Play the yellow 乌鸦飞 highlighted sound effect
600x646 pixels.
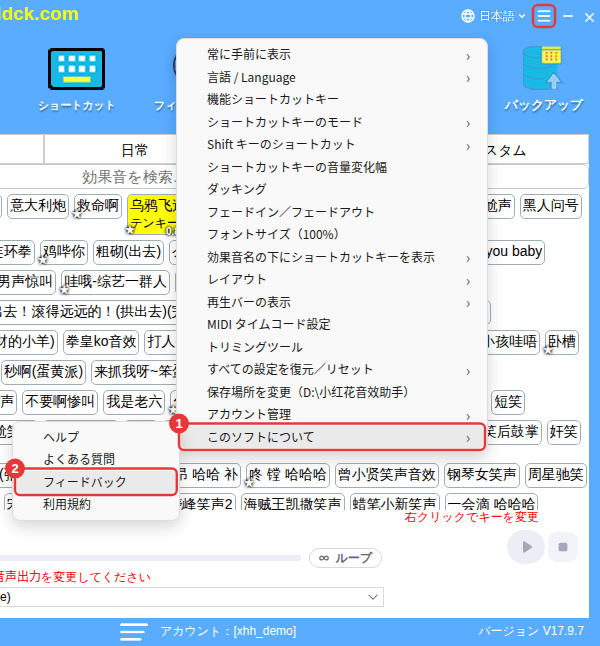pyautogui.click(x=152, y=214)
